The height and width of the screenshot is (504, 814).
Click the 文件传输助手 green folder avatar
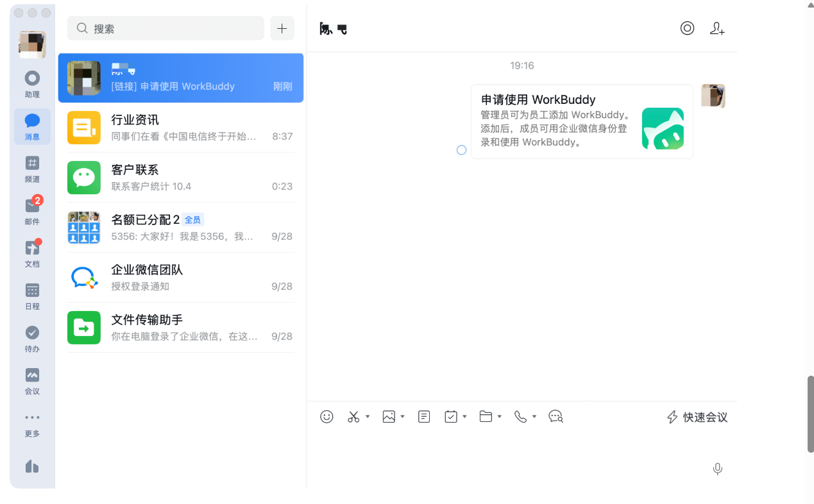(84, 328)
